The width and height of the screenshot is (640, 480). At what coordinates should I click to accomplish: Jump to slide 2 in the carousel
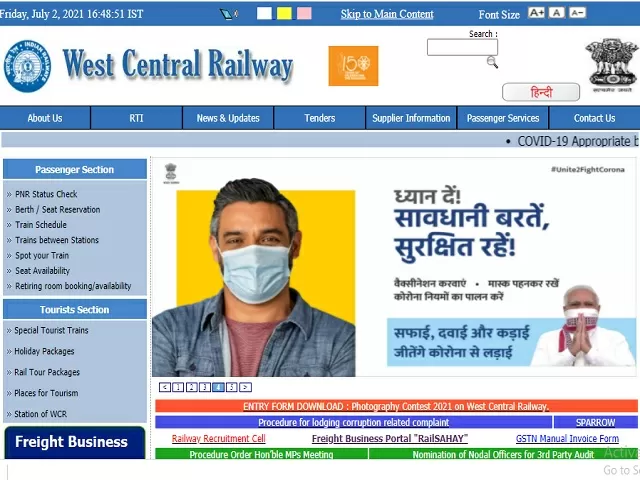[191, 387]
